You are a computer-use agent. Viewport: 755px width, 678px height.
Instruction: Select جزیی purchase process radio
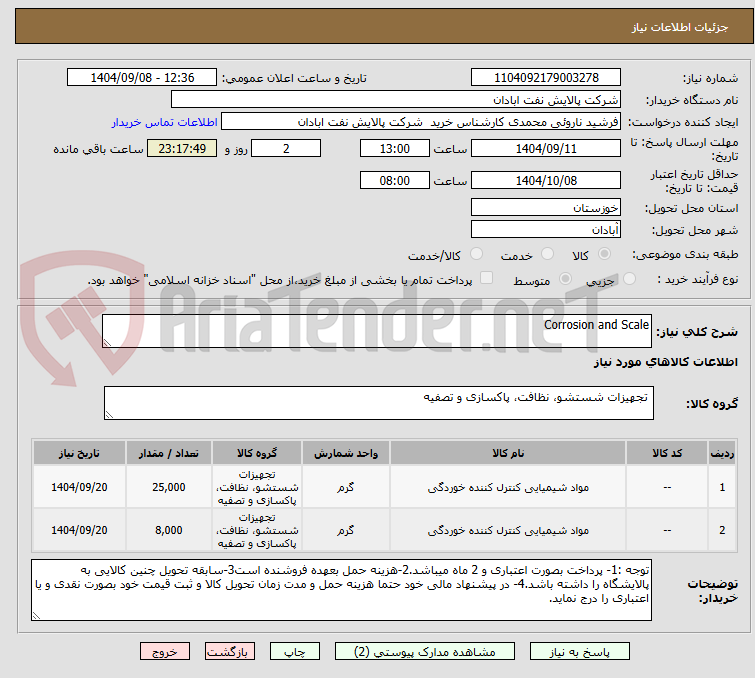coord(566,279)
